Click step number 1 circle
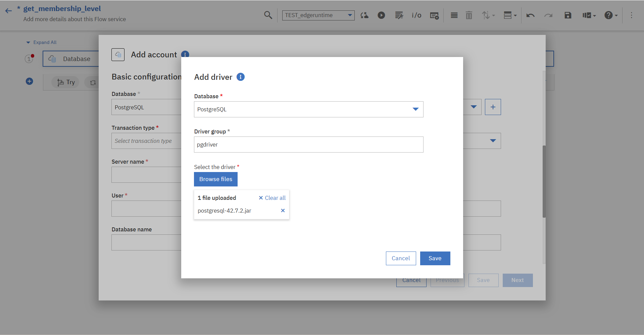The height and width of the screenshot is (335, 644). [x=29, y=59]
